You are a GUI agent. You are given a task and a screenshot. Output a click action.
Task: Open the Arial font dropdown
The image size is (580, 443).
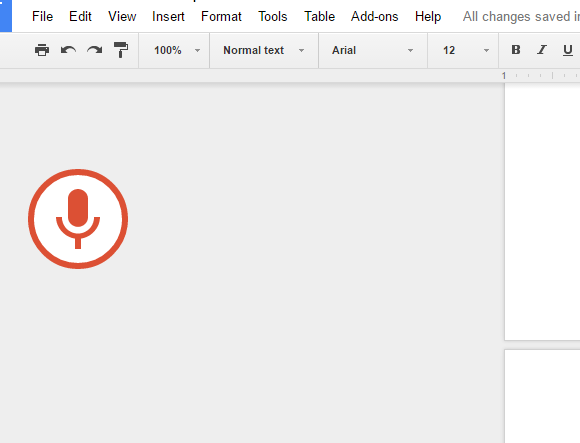pyautogui.click(x=372, y=50)
